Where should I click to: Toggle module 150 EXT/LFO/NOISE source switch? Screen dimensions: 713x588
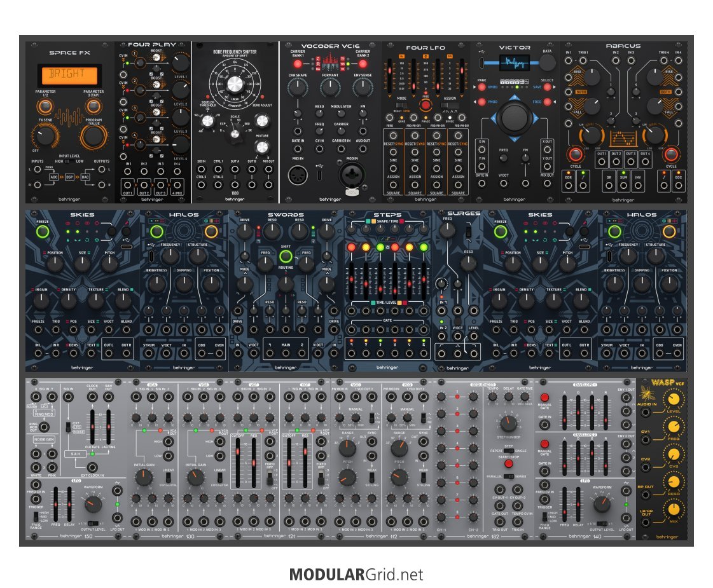coord(68,427)
